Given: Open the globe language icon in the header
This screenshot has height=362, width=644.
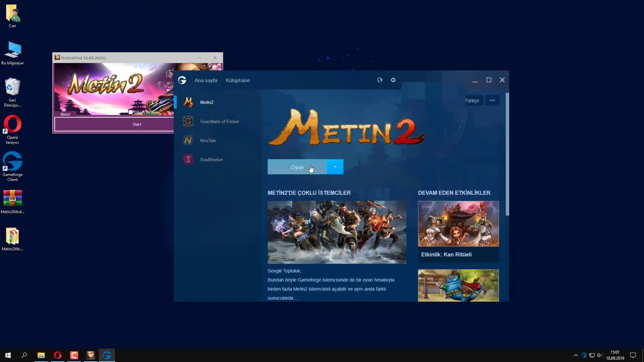Looking at the screenshot, I should (380, 80).
